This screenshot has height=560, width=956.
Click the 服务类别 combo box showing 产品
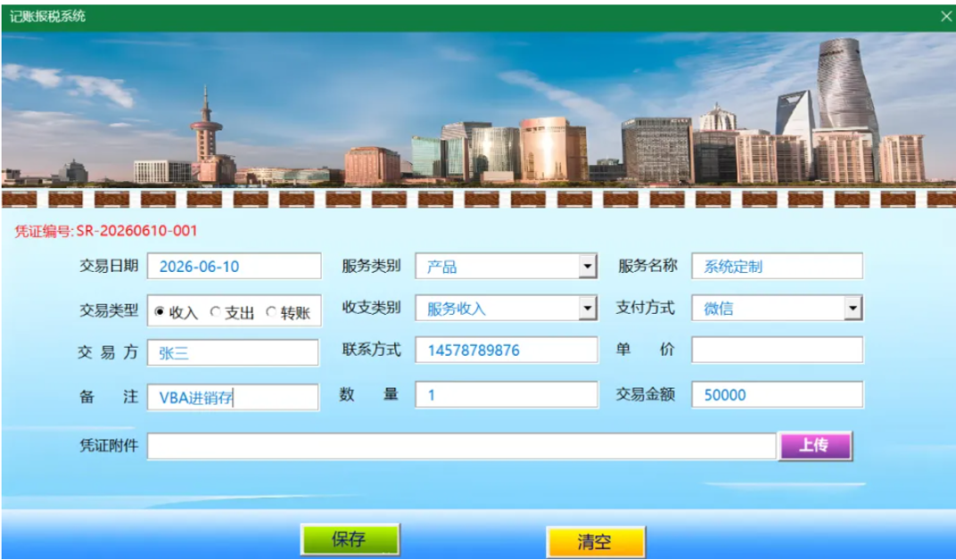[x=506, y=267]
